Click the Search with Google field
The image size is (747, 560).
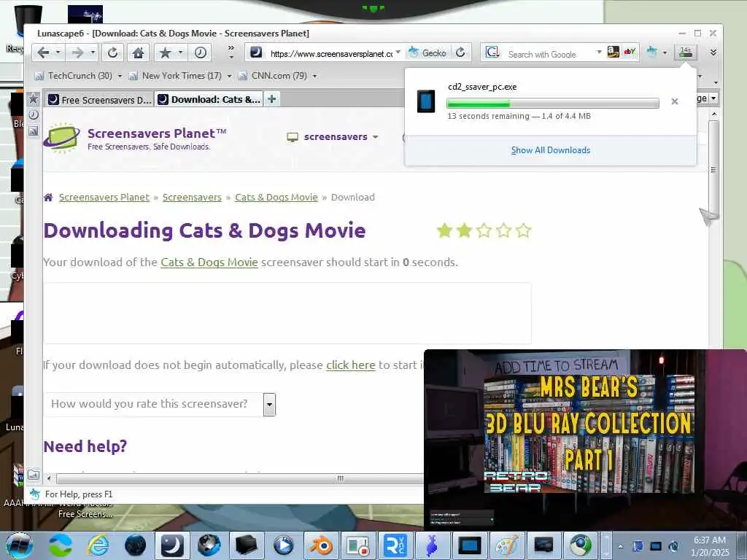click(549, 54)
